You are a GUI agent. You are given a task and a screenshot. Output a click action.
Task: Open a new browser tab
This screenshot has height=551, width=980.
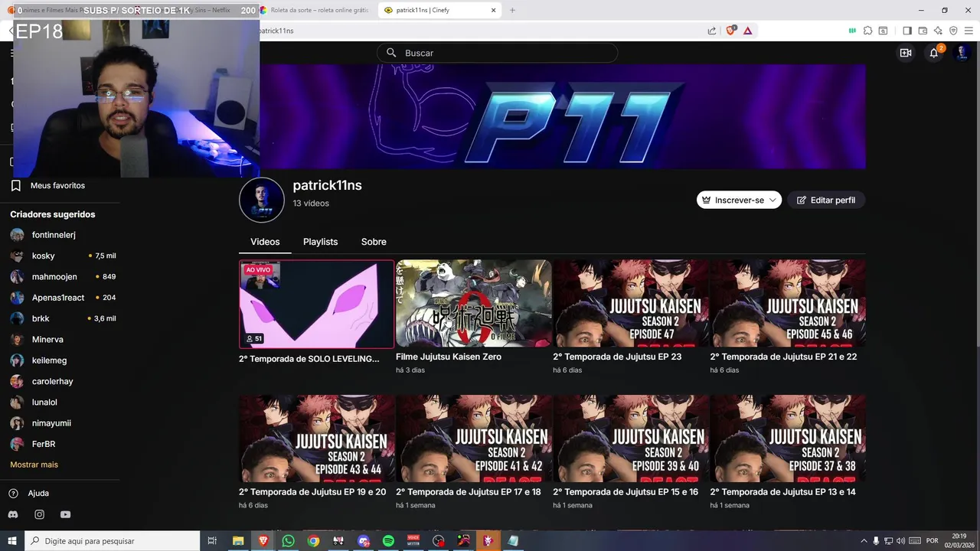pos(512,11)
